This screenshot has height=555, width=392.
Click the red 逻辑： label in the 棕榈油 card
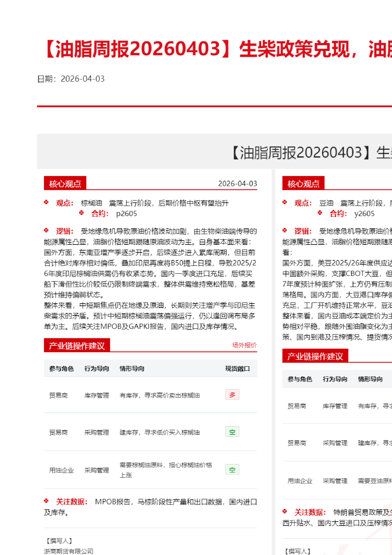click(x=65, y=231)
